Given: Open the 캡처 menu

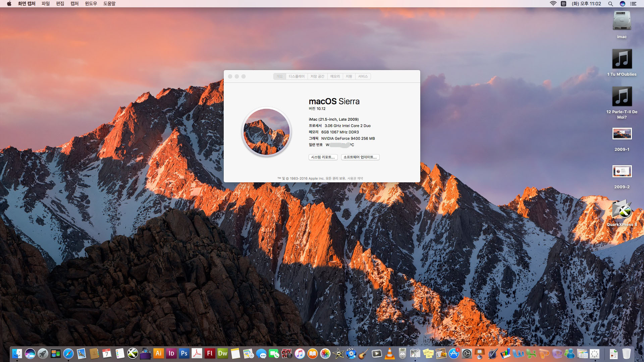Looking at the screenshot, I should (74, 4).
